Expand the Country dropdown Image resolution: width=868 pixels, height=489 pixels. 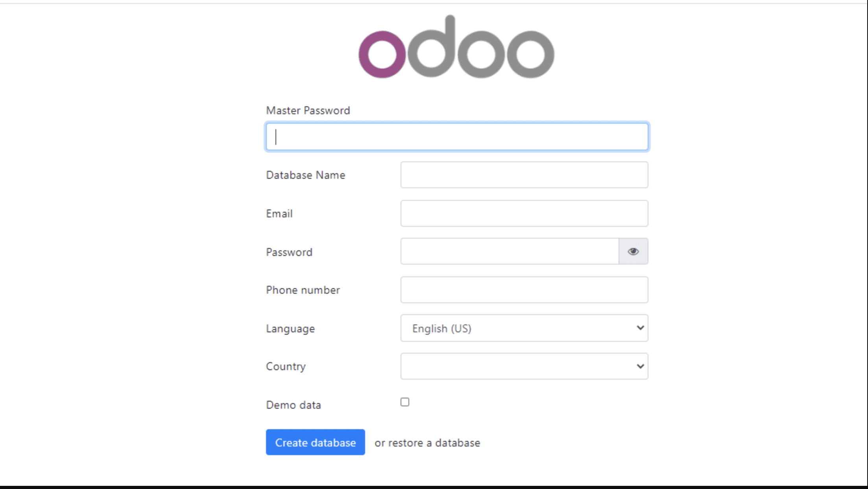point(524,366)
